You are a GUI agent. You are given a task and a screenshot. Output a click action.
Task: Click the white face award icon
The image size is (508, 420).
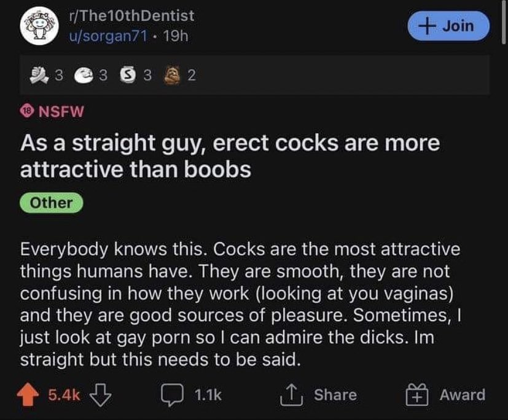point(84,76)
